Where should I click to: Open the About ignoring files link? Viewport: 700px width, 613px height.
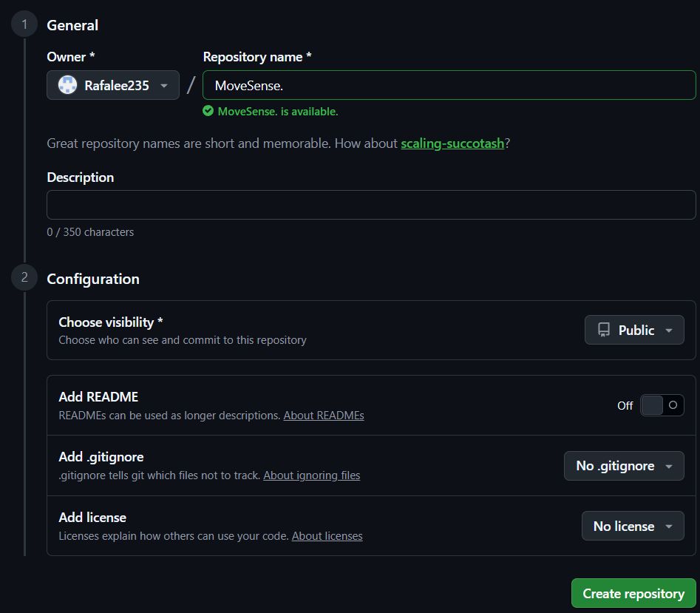pos(312,475)
